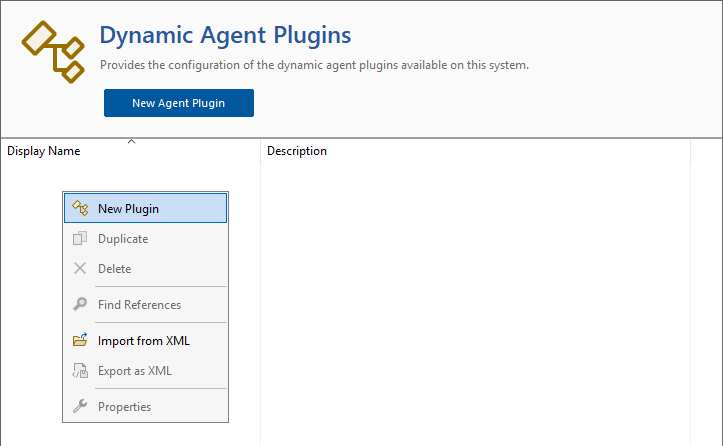Click the sort arrow above Display Name
The height and width of the screenshot is (446, 723).
click(131, 142)
